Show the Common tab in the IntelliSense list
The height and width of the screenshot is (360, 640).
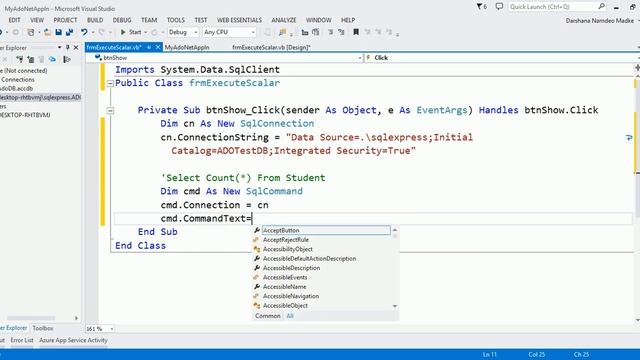[268, 316]
